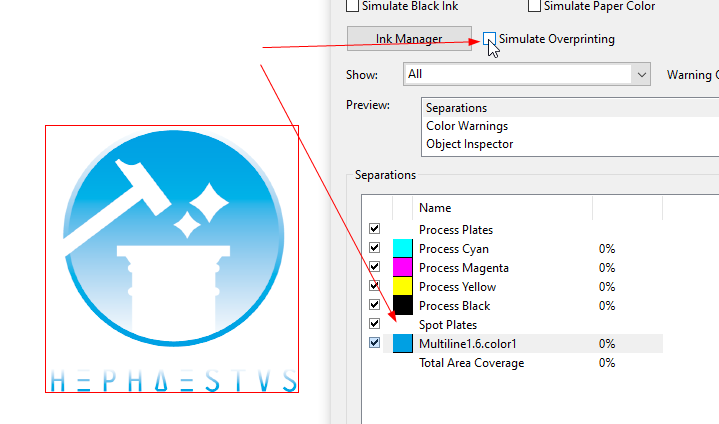Select Color Warnings in the Preview list
Viewport: 719px width, 424px height.
pyautogui.click(x=467, y=126)
